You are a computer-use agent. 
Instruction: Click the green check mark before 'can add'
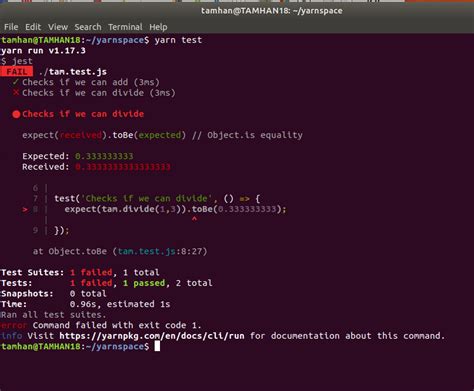click(x=16, y=82)
